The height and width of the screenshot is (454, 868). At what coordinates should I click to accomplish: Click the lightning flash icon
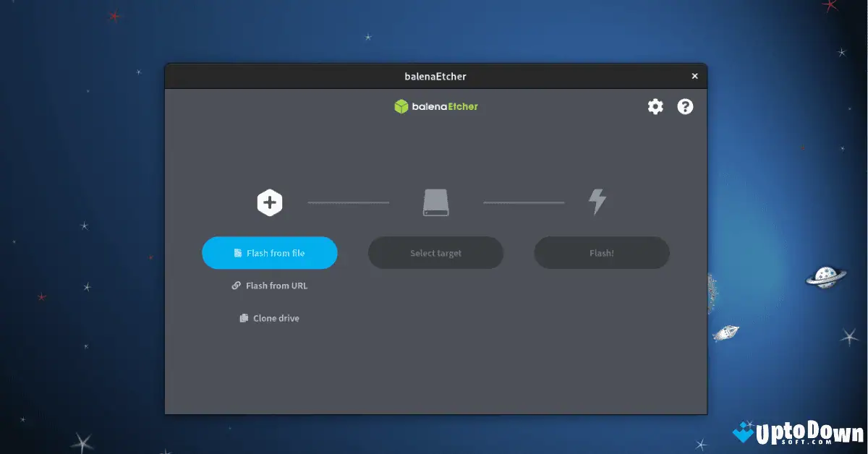coord(597,202)
